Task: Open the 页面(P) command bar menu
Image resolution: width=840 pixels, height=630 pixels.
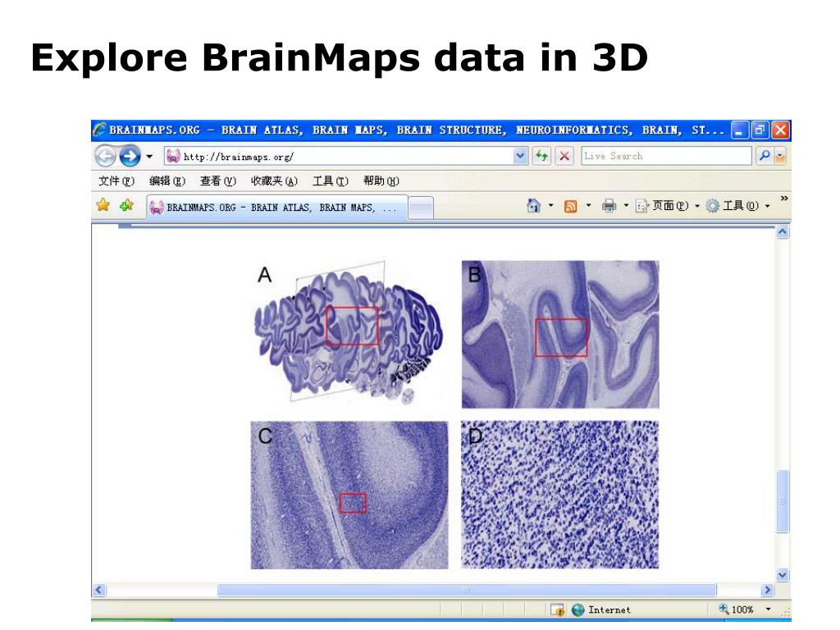Action: [x=668, y=206]
